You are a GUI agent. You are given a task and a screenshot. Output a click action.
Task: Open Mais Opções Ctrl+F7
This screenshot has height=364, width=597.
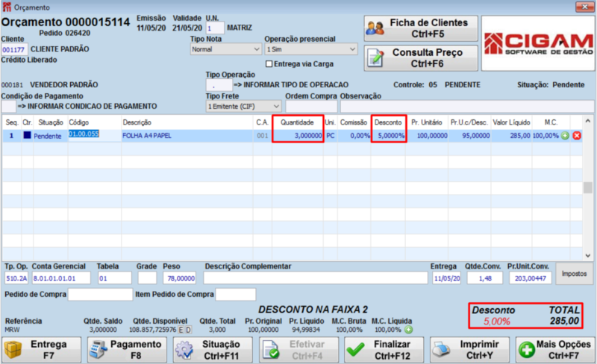click(x=555, y=350)
